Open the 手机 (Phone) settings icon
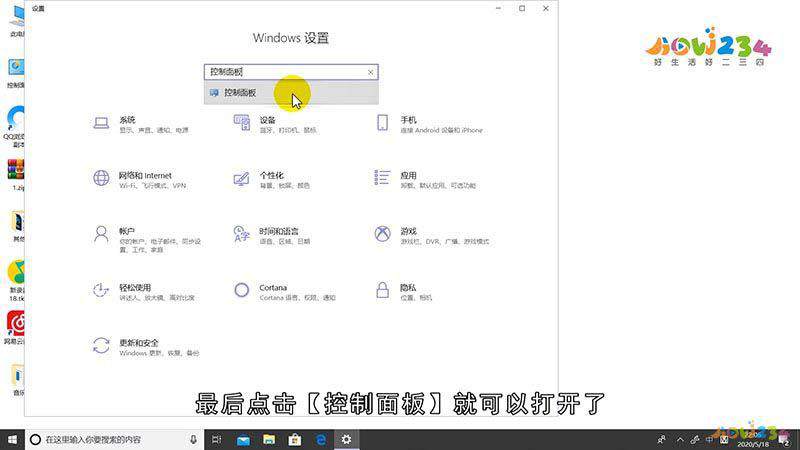This screenshot has width=800, height=450. pos(382,123)
